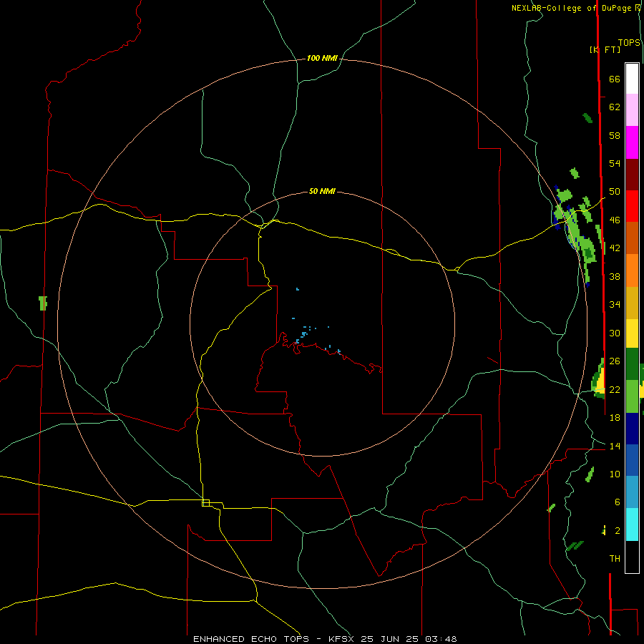Screen dimensions: 644x644
Task: Click the light blue echo cluster near map center
Action: click(x=304, y=333)
